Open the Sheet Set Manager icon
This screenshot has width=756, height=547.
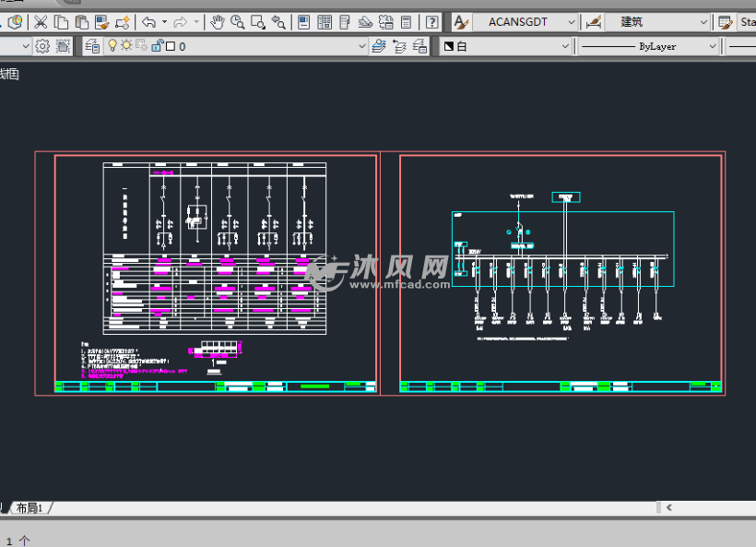click(x=365, y=22)
